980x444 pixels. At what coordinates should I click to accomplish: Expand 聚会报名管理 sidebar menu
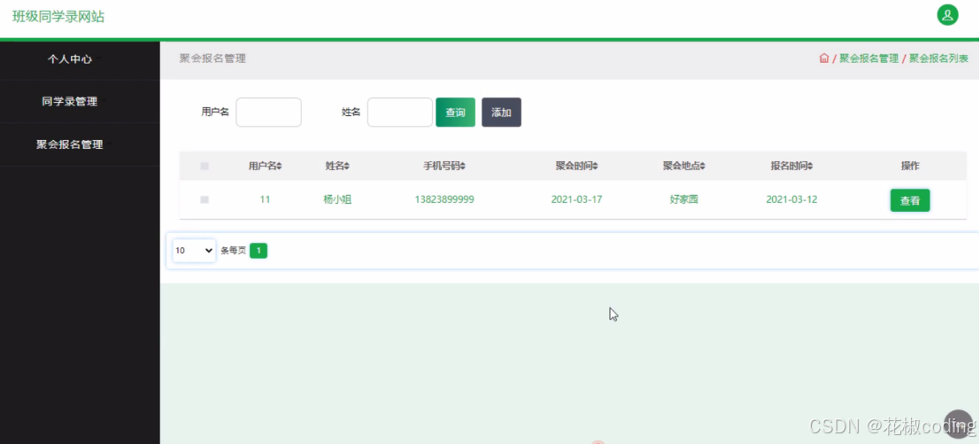pos(70,144)
